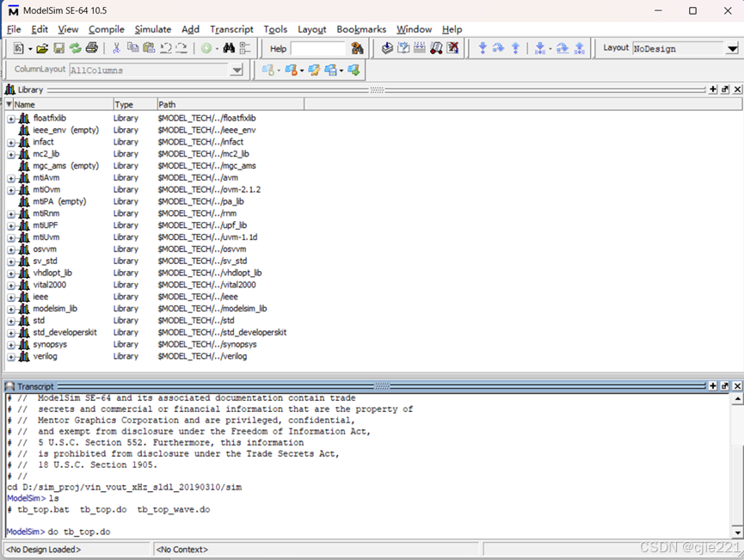This screenshot has width=744, height=560.
Task: Click the Redo arrow icon
Action: coord(181,48)
